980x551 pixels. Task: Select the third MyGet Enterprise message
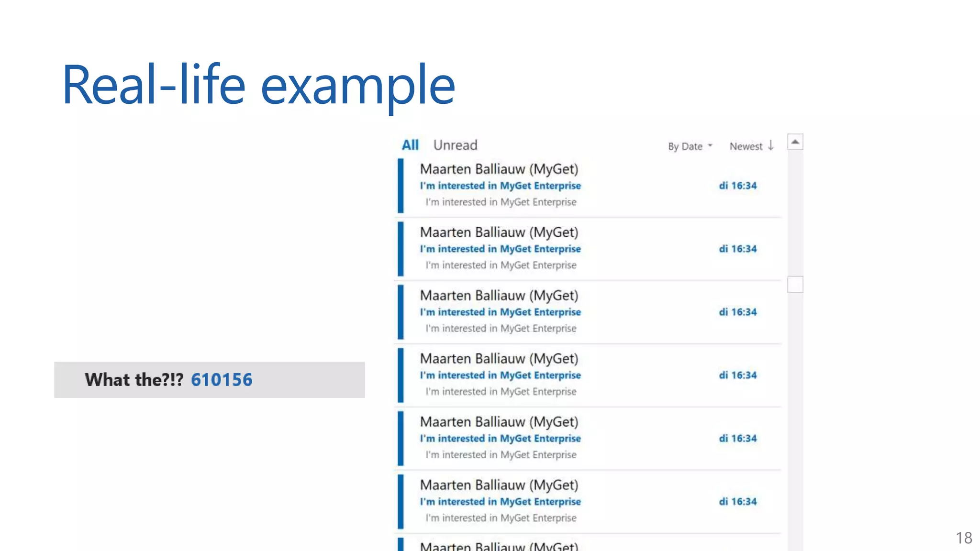coord(500,312)
